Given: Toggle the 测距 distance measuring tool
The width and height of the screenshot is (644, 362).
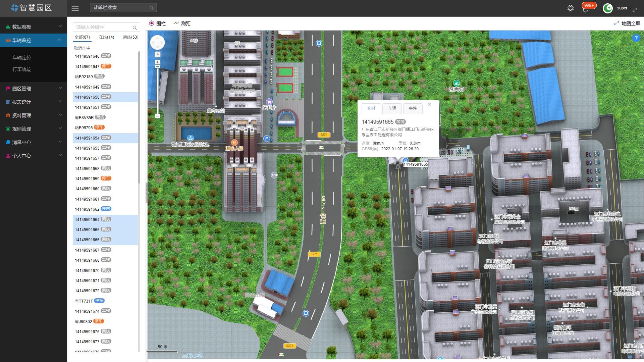Looking at the screenshot, I should click(182, 23).
